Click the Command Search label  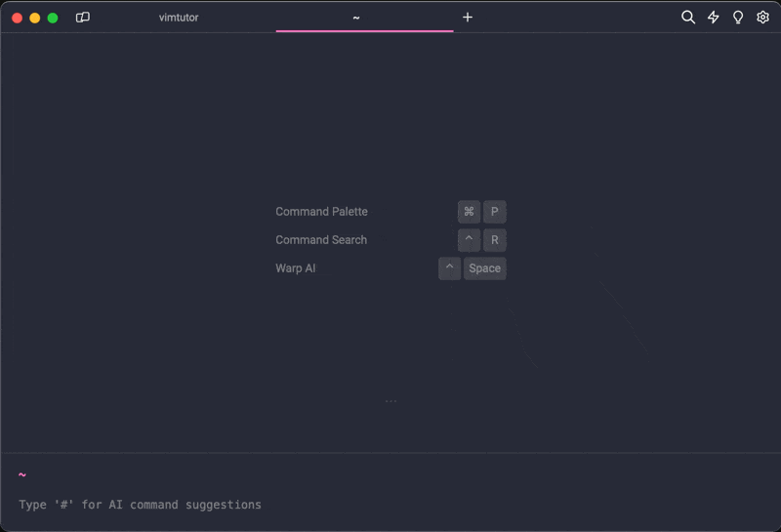pyautogui.click(x=321, y=240)
